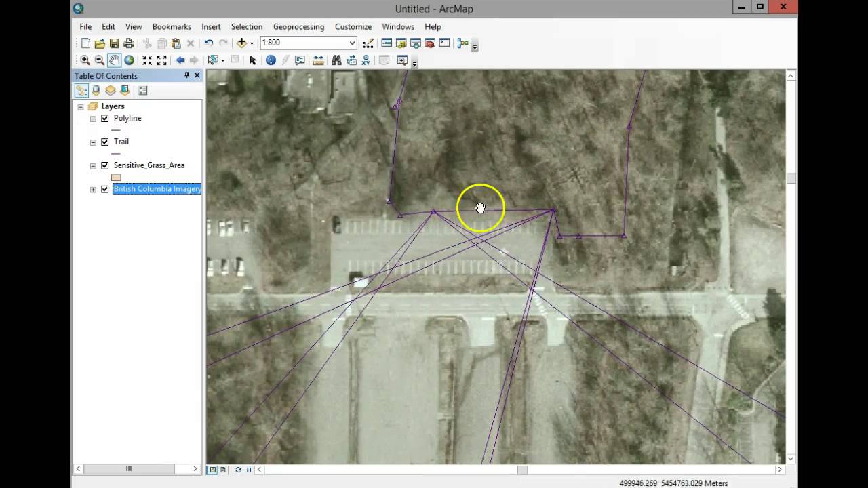Image resolution: width=868 pixels, height=488 pixels.
Task: Click the Trail line symbol
Action: pyautogui.click(x=116, y=153)
